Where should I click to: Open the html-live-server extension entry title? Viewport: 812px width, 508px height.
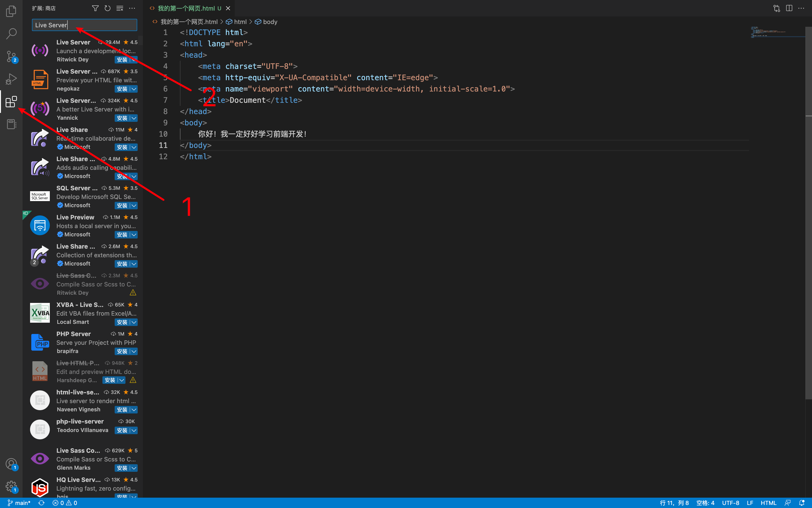pos(78,392)
